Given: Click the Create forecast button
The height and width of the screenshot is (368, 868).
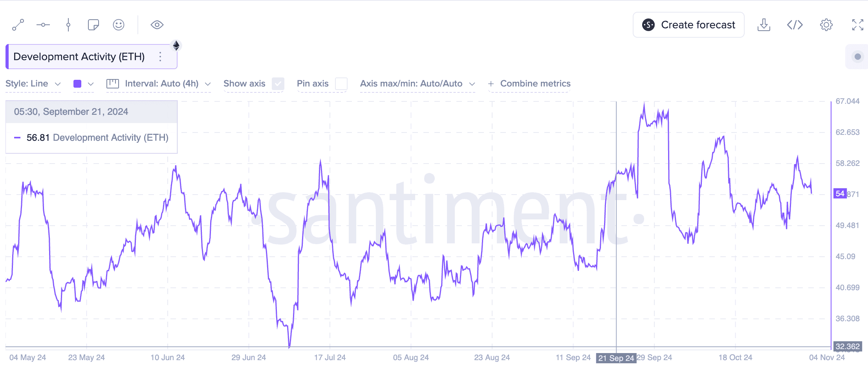Looking at the screenshot, I should (x=689, y=25).
